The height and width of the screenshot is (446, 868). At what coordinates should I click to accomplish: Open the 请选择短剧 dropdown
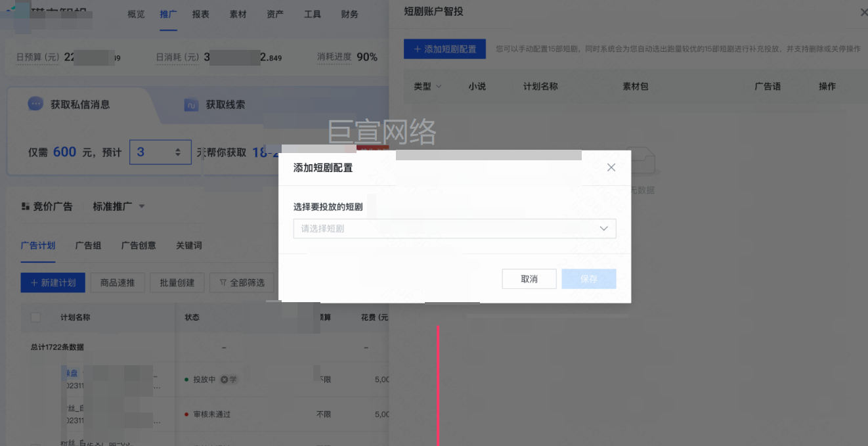click(x=454, y=229)
